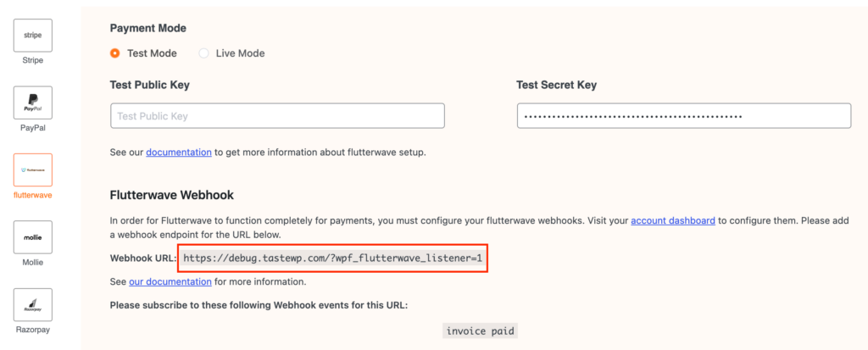Viewport: 868px width, 350px height.
Task: Click the 'invoice paid' event label
Action: (x=480, y=331)
